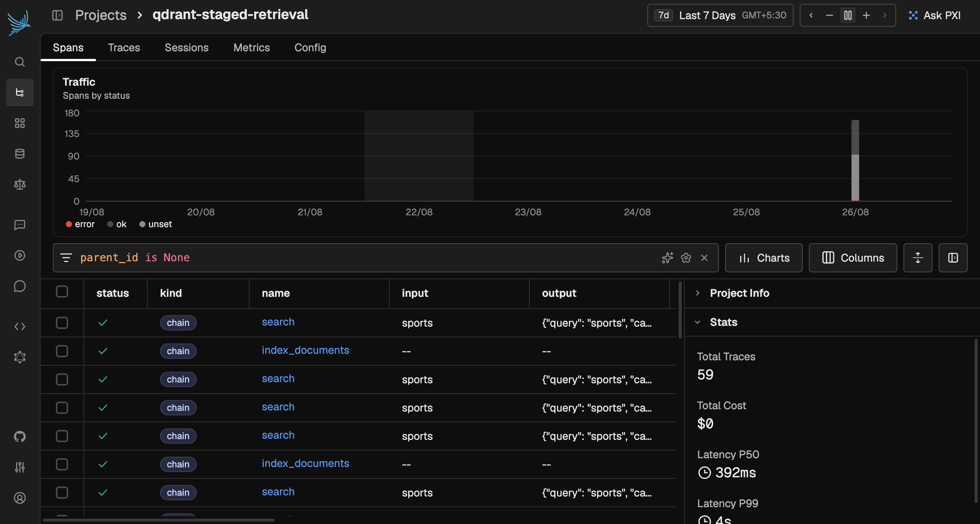Check the fifth search row checkbox
The height and width of the screenshot is (524, 980).
coord(62,493)
